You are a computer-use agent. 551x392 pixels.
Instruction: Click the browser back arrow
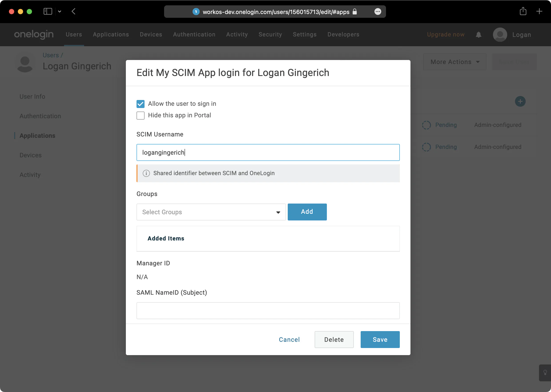pos(74,11)
